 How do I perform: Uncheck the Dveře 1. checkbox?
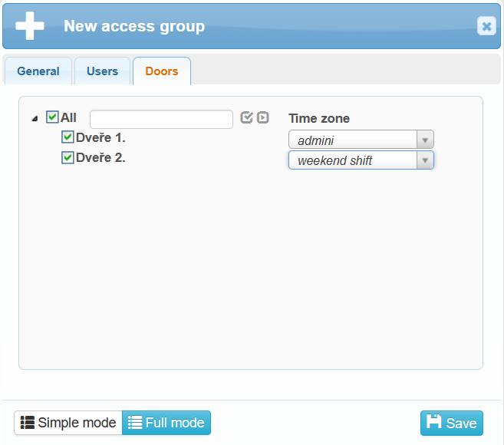pyautogui.click(x=68, y=137)
